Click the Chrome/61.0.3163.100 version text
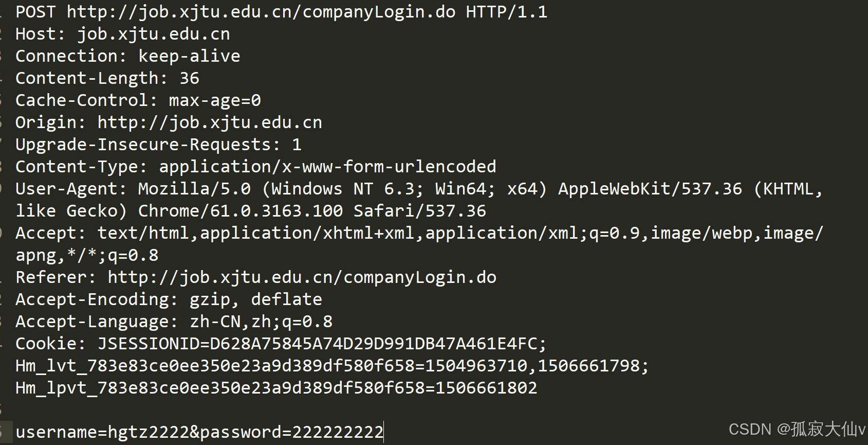The width and height of the screenshot is (868, 445). tap(240, 211)
